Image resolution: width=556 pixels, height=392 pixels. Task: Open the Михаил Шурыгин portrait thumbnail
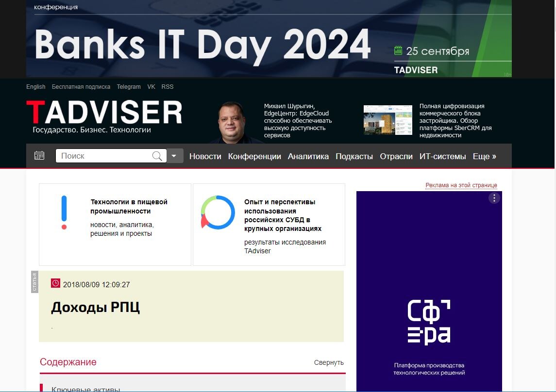232,122
